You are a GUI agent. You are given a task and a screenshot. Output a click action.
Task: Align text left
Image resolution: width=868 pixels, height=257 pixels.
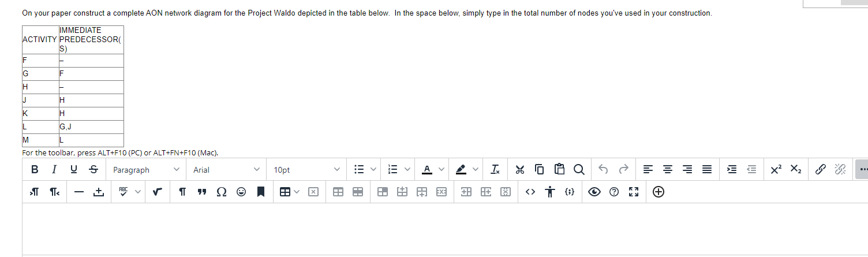coord(648,170)
